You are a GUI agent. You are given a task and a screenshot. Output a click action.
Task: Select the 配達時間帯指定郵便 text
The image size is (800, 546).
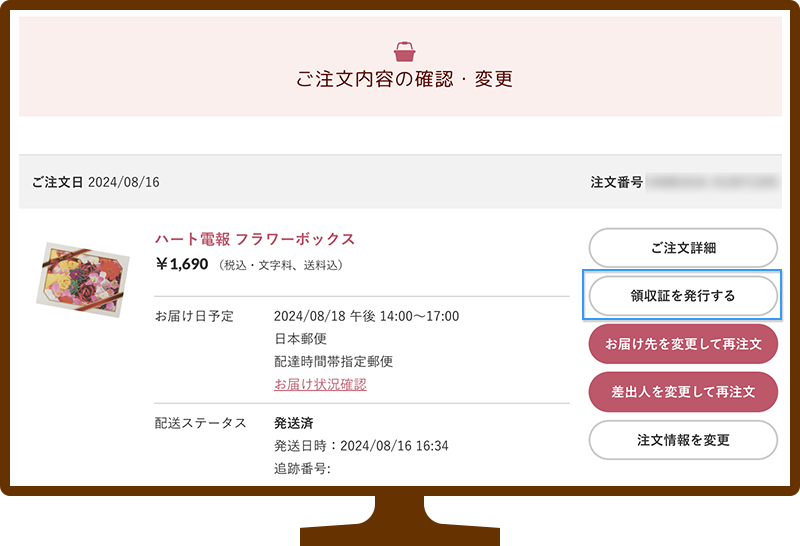point(333,362)
